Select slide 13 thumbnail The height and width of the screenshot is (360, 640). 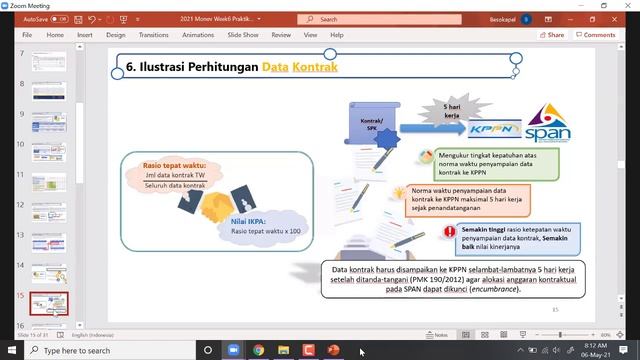tap(49, 242)
